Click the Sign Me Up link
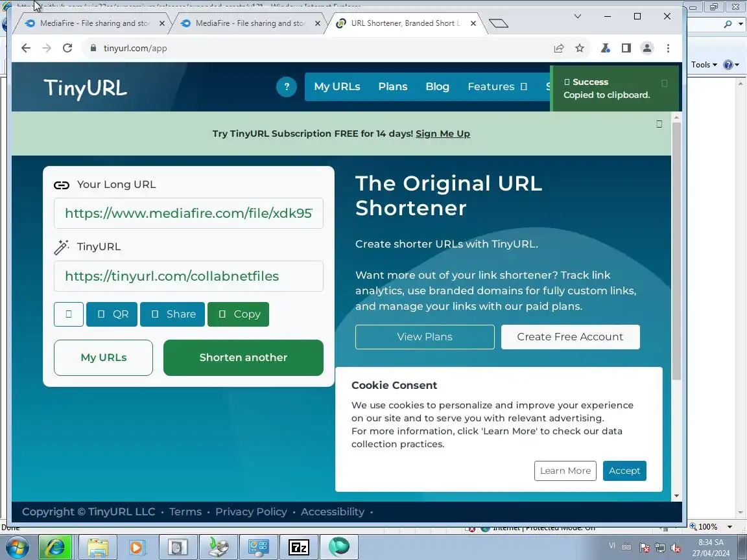The width and height of the screenshot is (747, 560). (x=443, y=134)
